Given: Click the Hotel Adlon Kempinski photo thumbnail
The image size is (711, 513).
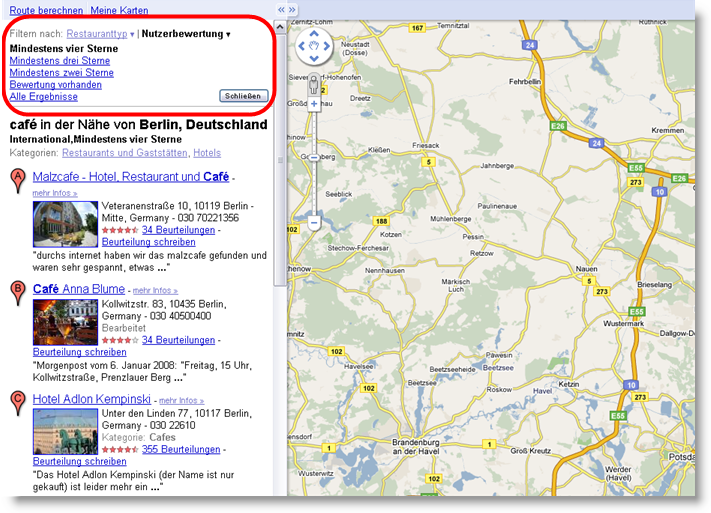Looking at the screenshot, I should (65, 431).
